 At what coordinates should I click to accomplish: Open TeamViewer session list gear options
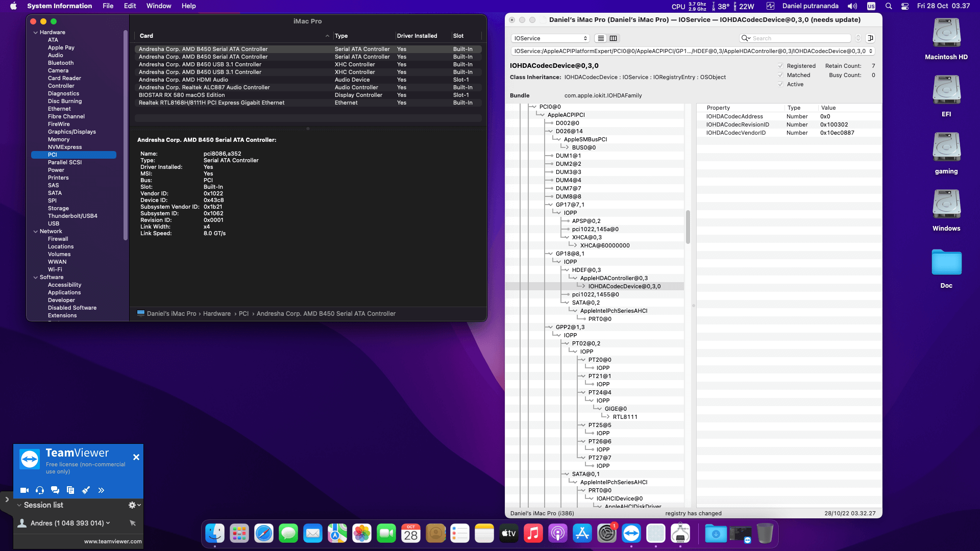(134, 505)
